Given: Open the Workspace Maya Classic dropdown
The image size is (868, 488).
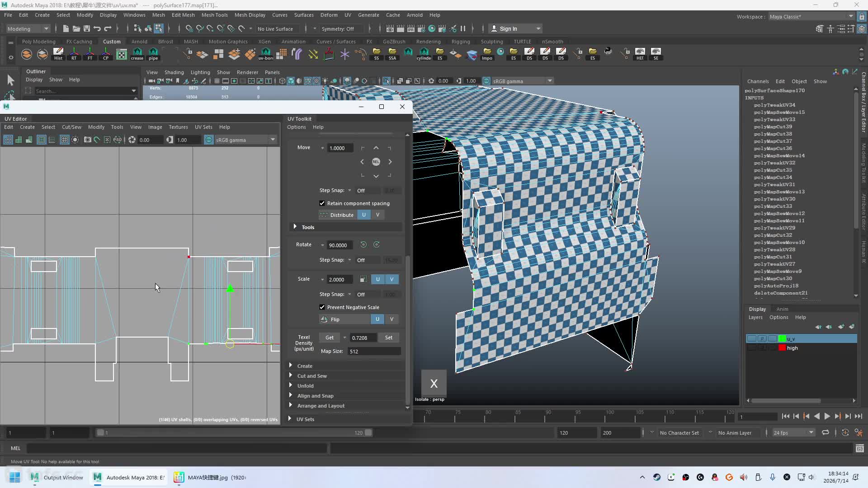Looking at the screenshot, I should pyautogui.click(x=811, y=17).
